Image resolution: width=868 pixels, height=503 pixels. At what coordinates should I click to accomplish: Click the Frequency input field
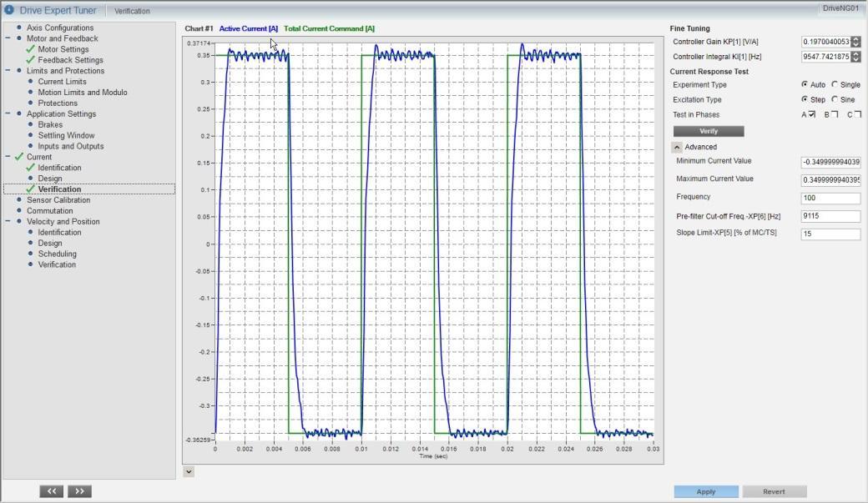[x=831, y=198]
